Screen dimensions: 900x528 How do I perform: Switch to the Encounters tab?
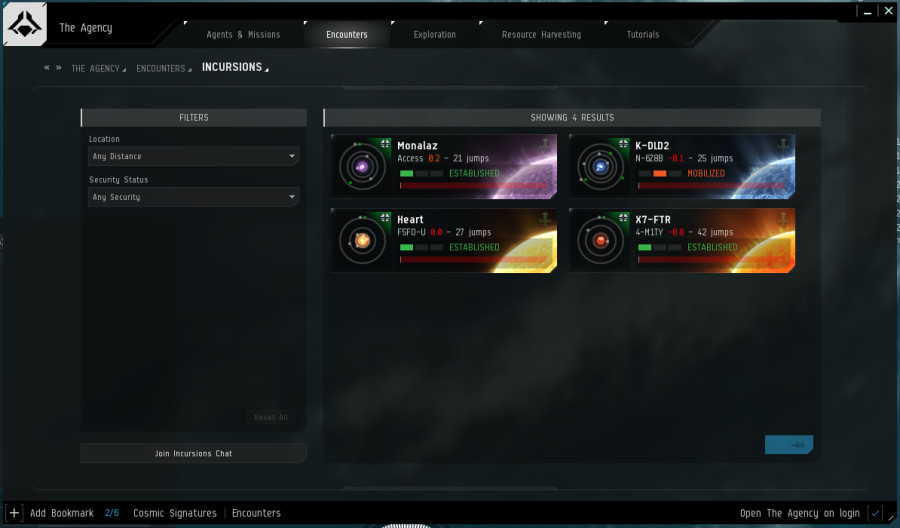point(347,34)
